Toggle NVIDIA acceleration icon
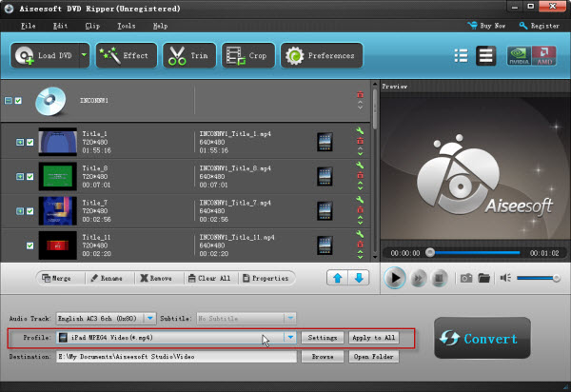Image resolution: width=571 pixels, height=392 pixels. pyautogui.click(x=519, y=56)
